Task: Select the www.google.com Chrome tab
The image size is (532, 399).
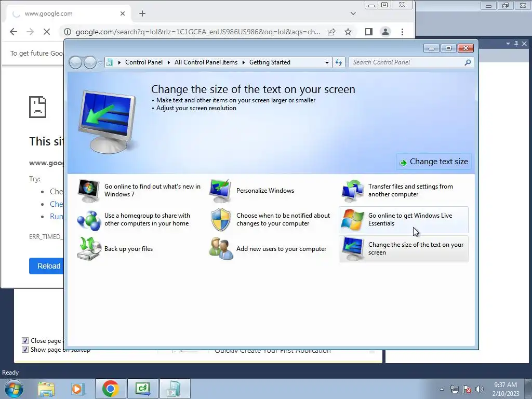Action: coord(68,14)
